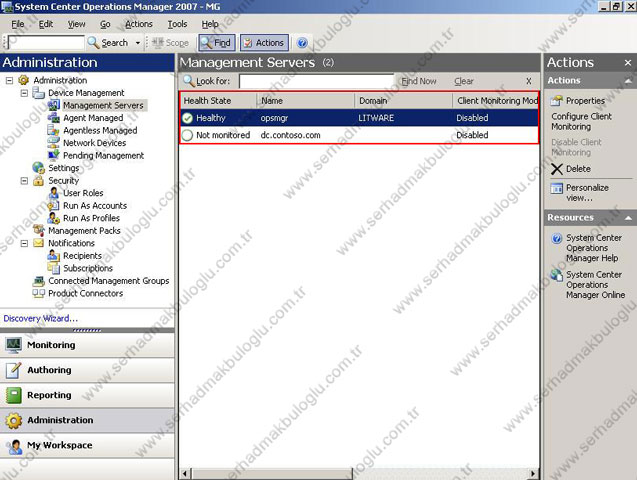Collapse the Security tree node
Image resolution: width=637 pixels, height=480 pixels.
(x=24, y=181)
